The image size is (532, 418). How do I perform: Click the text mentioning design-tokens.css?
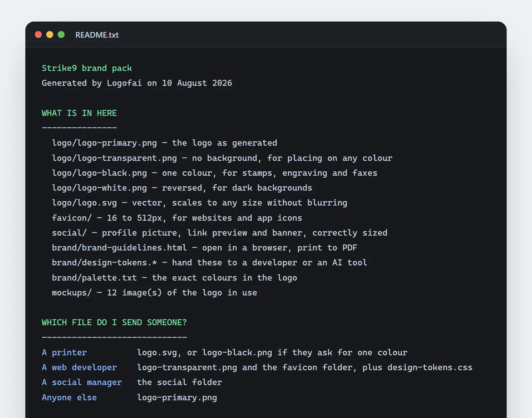pos(305,367)
